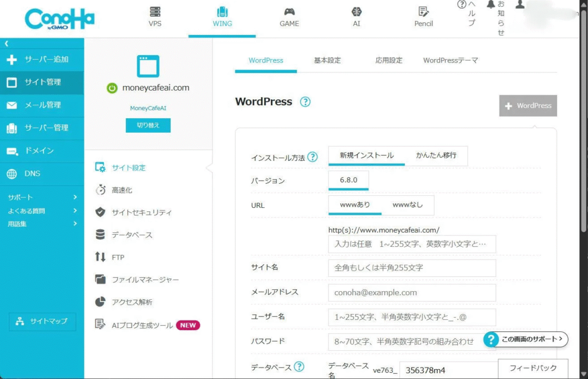Open the user account icon

click(x=520, y=5)
